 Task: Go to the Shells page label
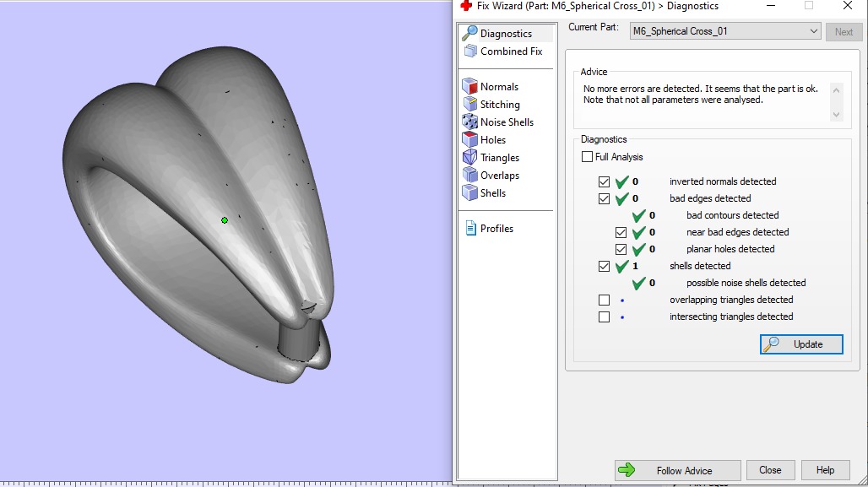[492, 192]
